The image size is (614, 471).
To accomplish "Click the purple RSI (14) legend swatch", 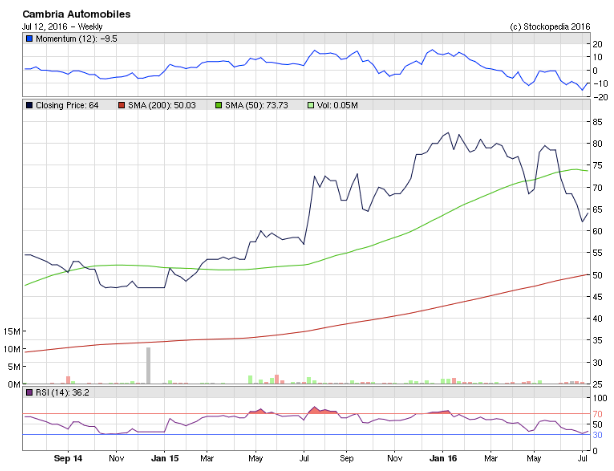I will (29, 392).
